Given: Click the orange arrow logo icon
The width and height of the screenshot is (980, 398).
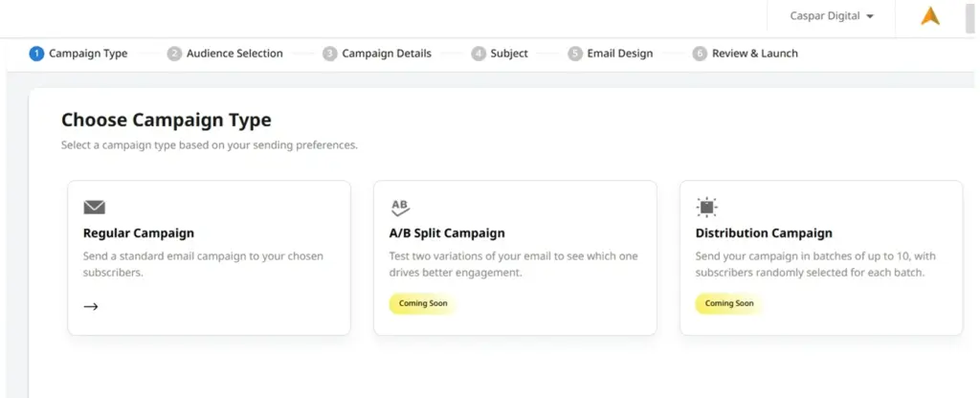Looking at the screenshot, I should coord(930,16).
